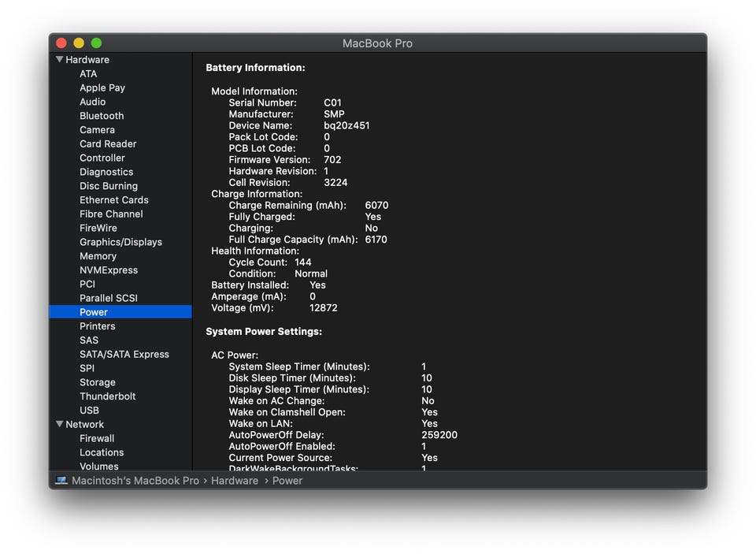The height and width of the screenshot is (554, 756).
Task: Select Graphics/Displays in the sidebar
Action: [x=120, y=242]
